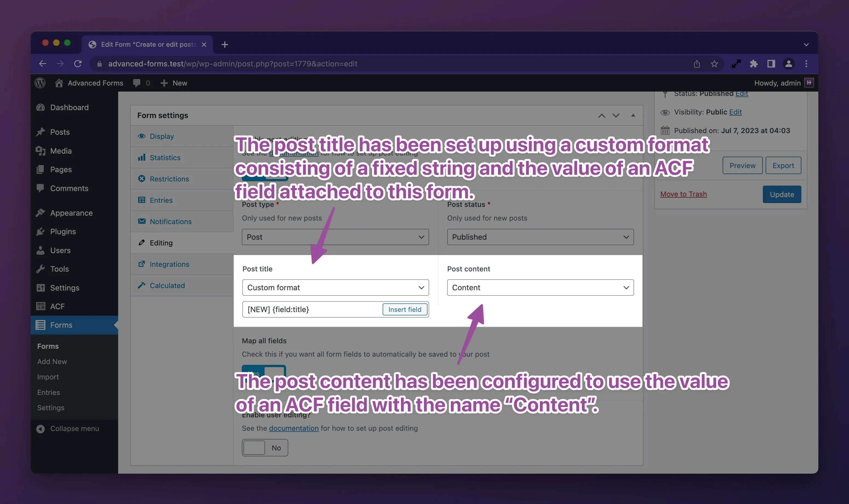Open browser three-dot menu
The width and height of the screenshot is (849, 504).
(806, 64)
